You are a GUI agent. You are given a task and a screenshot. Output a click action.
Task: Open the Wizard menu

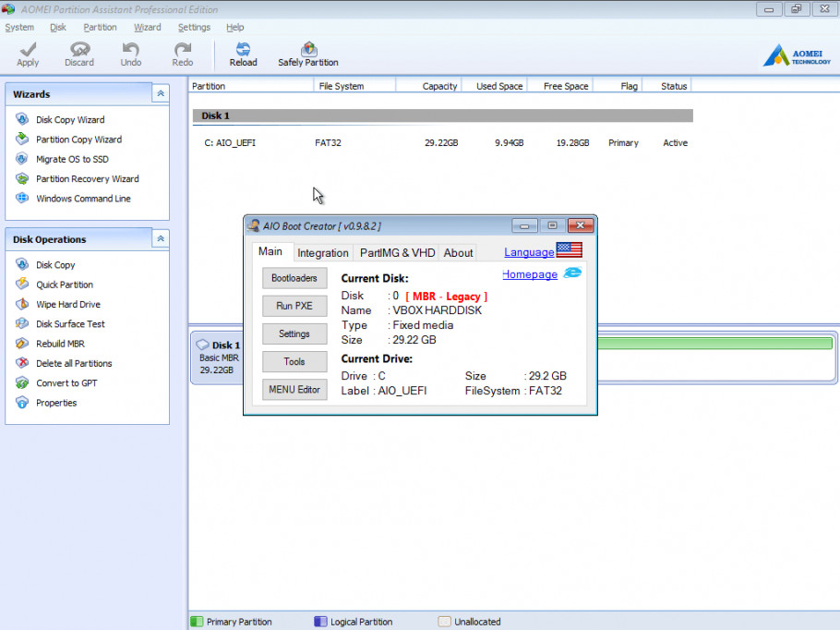tap(148, 28)
